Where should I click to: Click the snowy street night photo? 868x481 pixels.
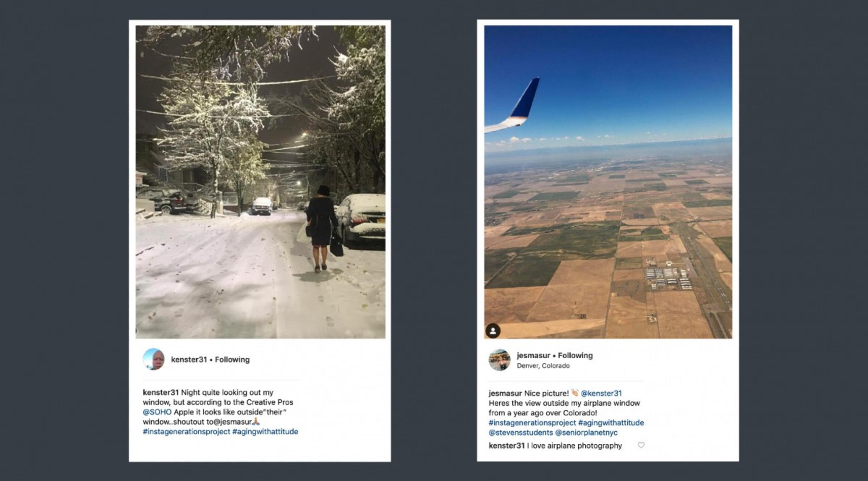click(260, 182)
